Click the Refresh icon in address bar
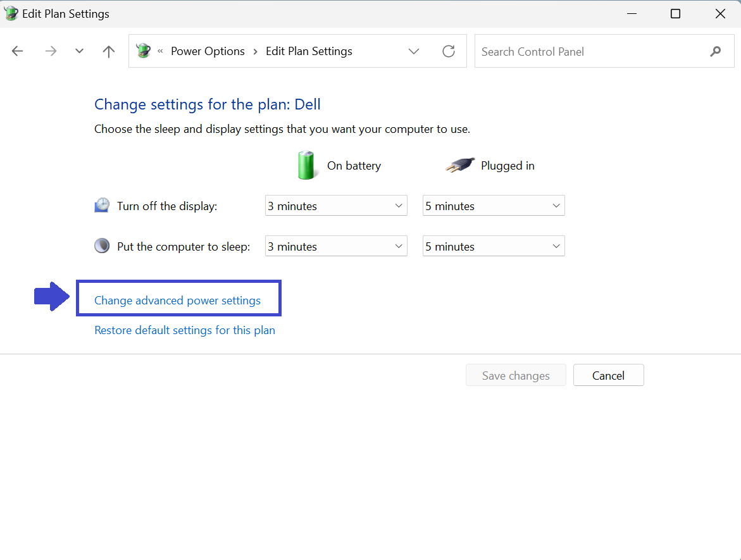The image size is (741, 560). coord(449,52)
